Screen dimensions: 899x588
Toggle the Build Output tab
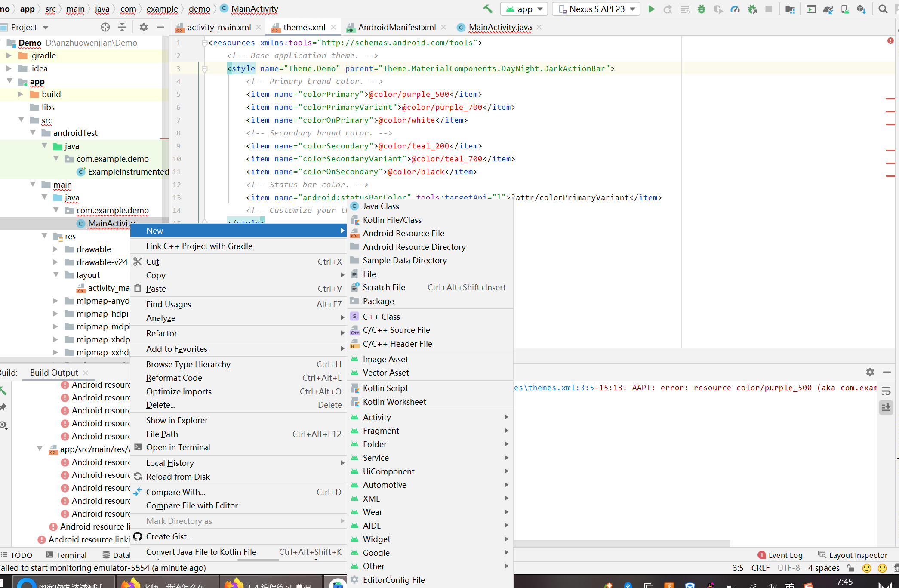(x=55, y=372)
